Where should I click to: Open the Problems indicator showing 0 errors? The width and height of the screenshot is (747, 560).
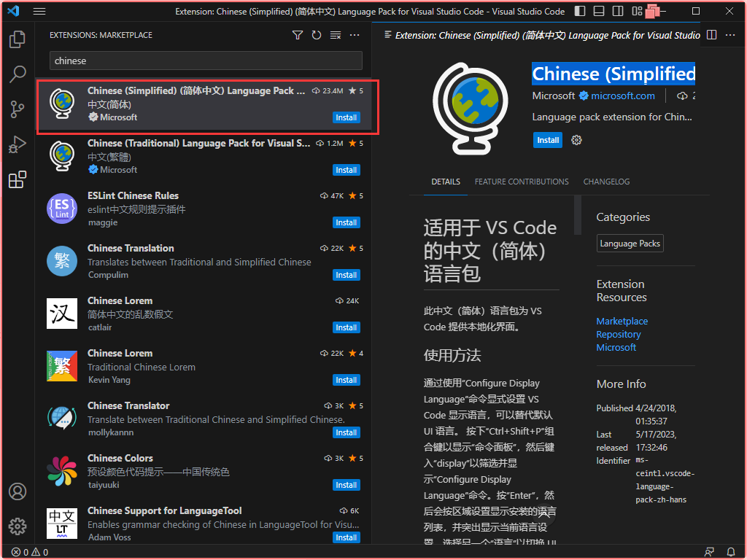pyautogui.click(x=29, y=552)
